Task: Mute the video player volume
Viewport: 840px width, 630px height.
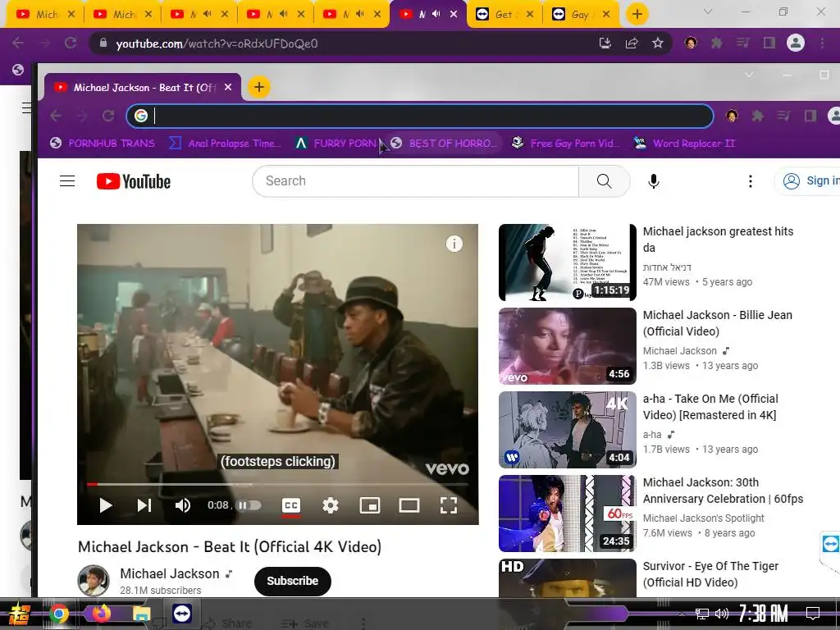Action: 183,505
